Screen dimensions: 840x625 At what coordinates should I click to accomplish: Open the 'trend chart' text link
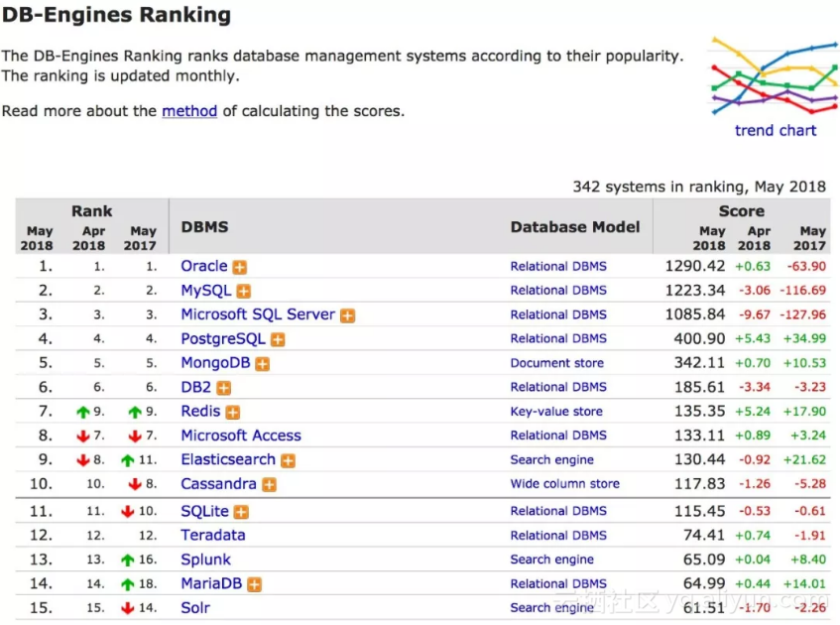tap(776, 130)
